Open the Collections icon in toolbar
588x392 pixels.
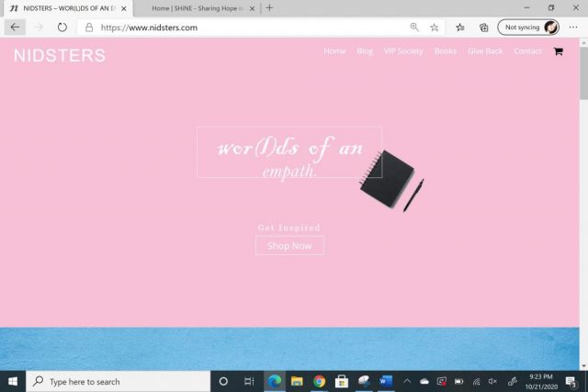pos(483,28)
